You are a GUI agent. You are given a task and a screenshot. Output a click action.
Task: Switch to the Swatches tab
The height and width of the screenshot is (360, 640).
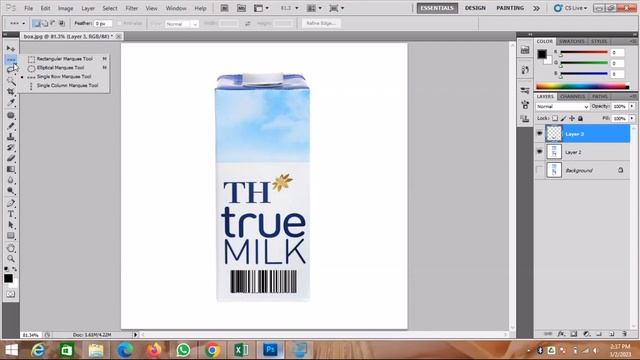tap(571, 42)
